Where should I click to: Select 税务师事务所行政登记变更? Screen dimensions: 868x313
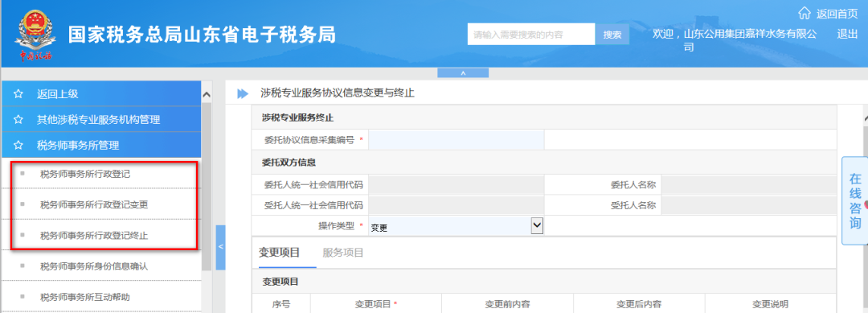(94, 205)
